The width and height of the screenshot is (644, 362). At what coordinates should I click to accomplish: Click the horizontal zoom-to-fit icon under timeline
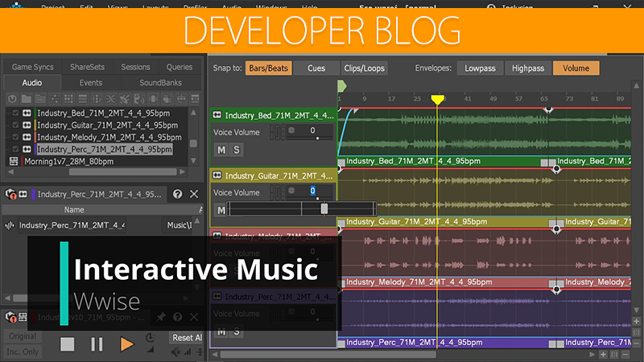(x=614, y=354)
